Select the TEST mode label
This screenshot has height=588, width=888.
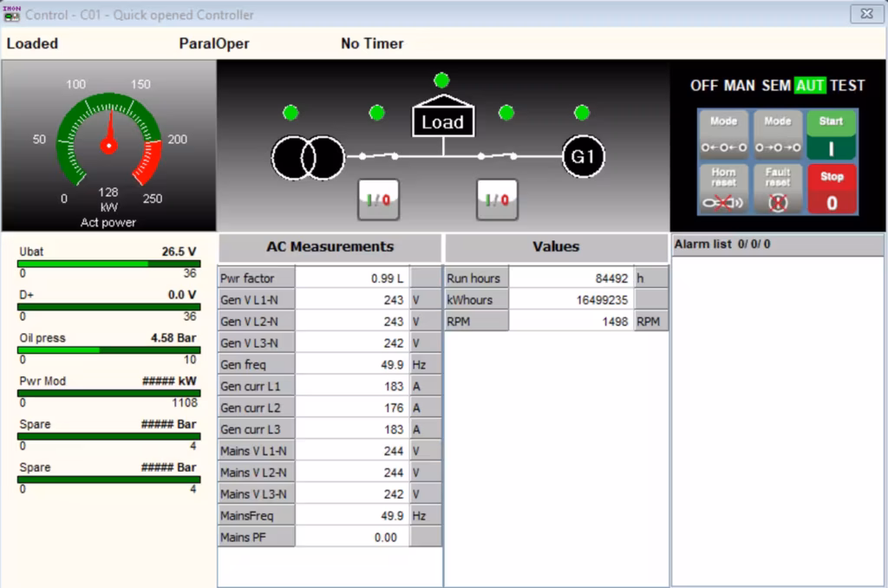tap(847, 86)
